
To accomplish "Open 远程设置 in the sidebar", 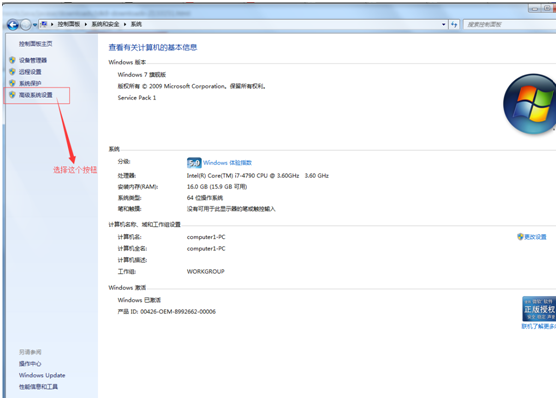I will click(x=30, y=72).
